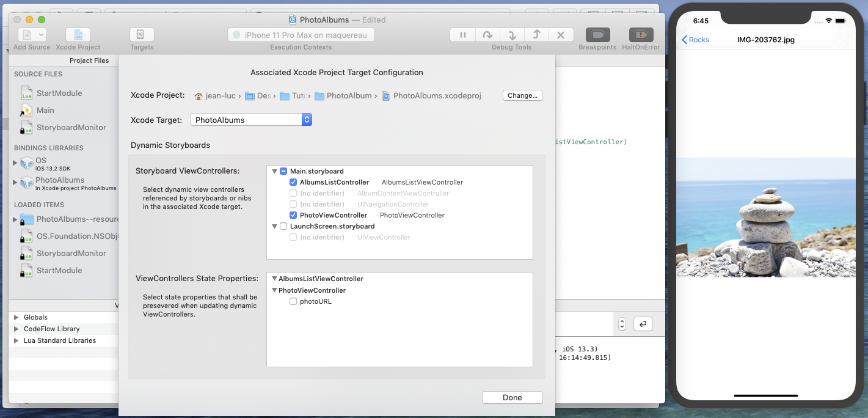Collapse PhotoViewController state properties

274,290
